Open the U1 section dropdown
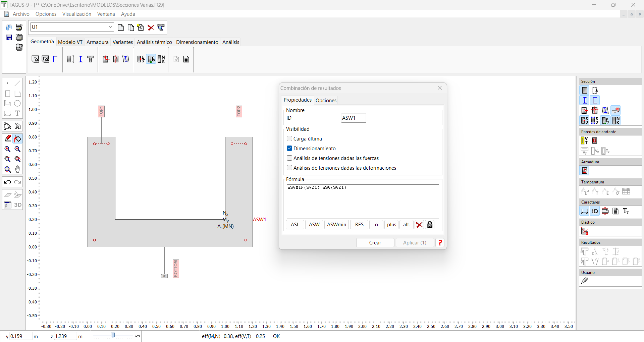This screenshot has width=644, height=342. click(x=110, y=27)
